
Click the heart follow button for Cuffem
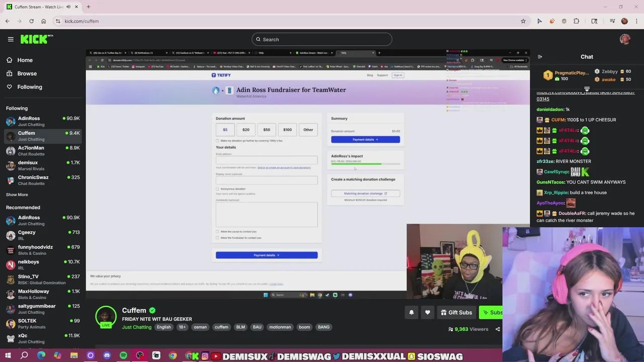[428, 312]
